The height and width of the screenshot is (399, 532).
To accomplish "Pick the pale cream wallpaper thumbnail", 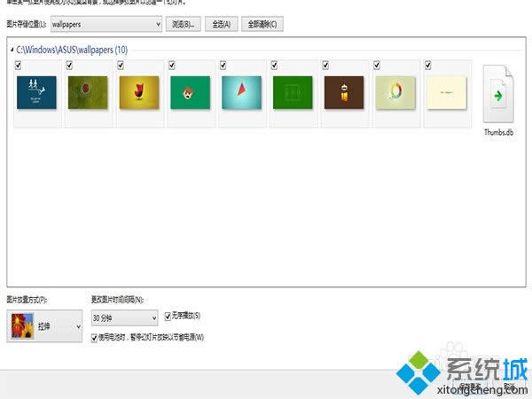I will [446, 93].
